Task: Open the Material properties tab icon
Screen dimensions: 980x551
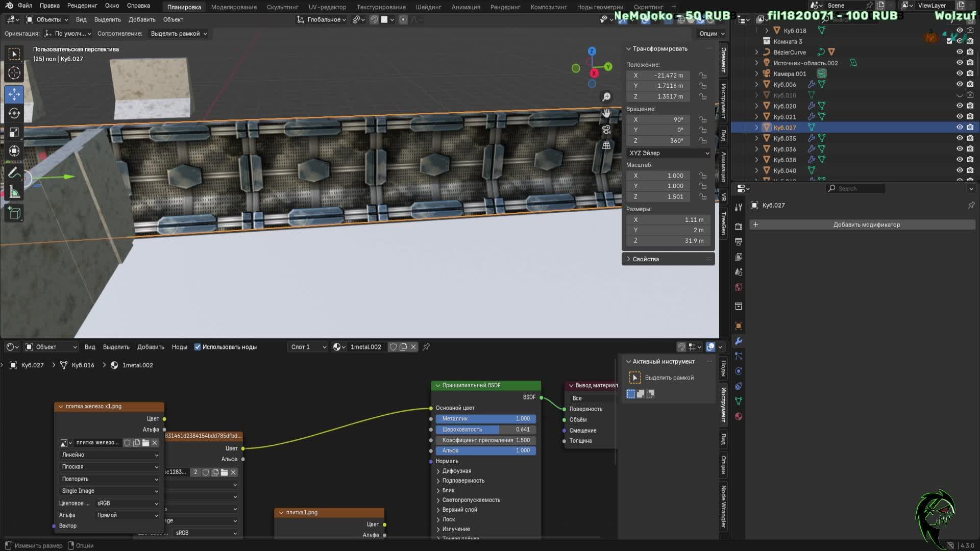Action: pos(739,416)
